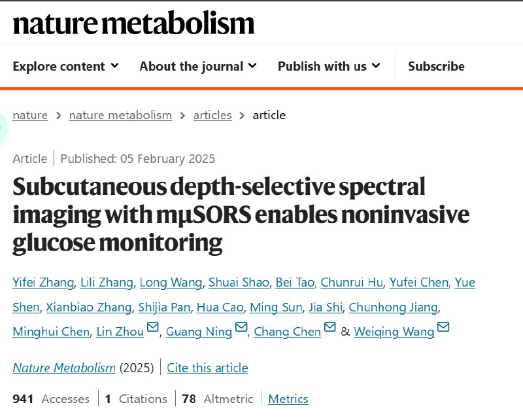The image size is (523, 420).
Task: Click the envelope icon beside Lin Zhou
Action: coord(153,328)
